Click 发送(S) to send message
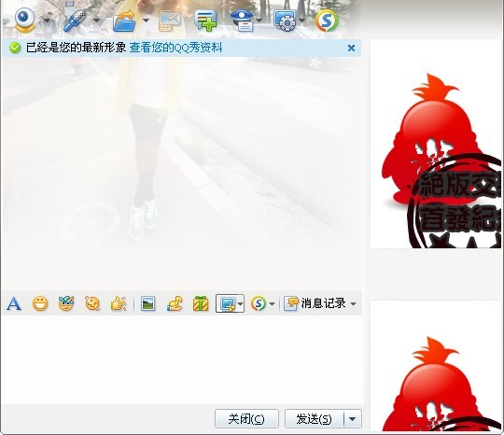504x435 pixels. [314, 419]
